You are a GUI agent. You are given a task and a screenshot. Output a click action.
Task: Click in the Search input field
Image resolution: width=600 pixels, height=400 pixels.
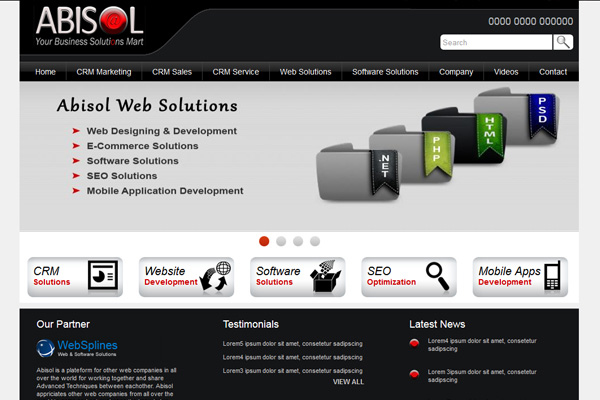point(496,42)
